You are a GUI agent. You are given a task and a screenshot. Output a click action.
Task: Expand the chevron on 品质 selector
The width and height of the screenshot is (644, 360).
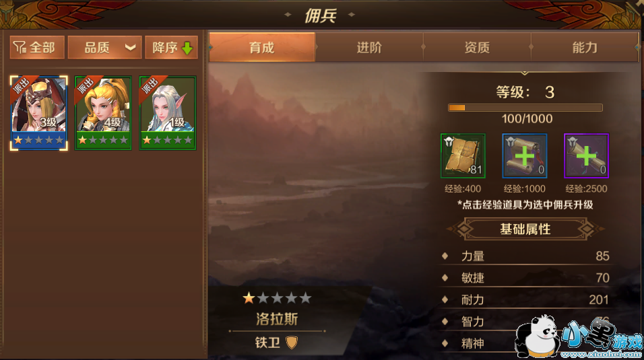pyautogui.click(x=130, y=48)
